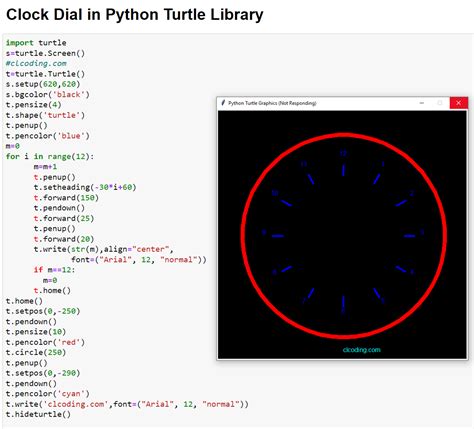The image size is (474, 429).
Task: Click the "s.bgcolor('black')" code line
Action: coord(48,94)
